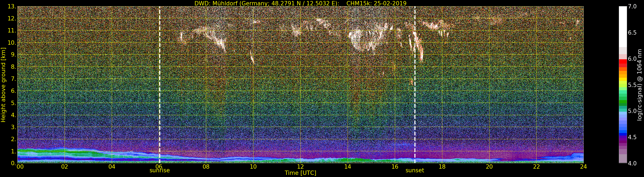Click time axis tick label '00'
Image resolution: width=644 pixels, height=177 pixels.
tap(20, 167)
